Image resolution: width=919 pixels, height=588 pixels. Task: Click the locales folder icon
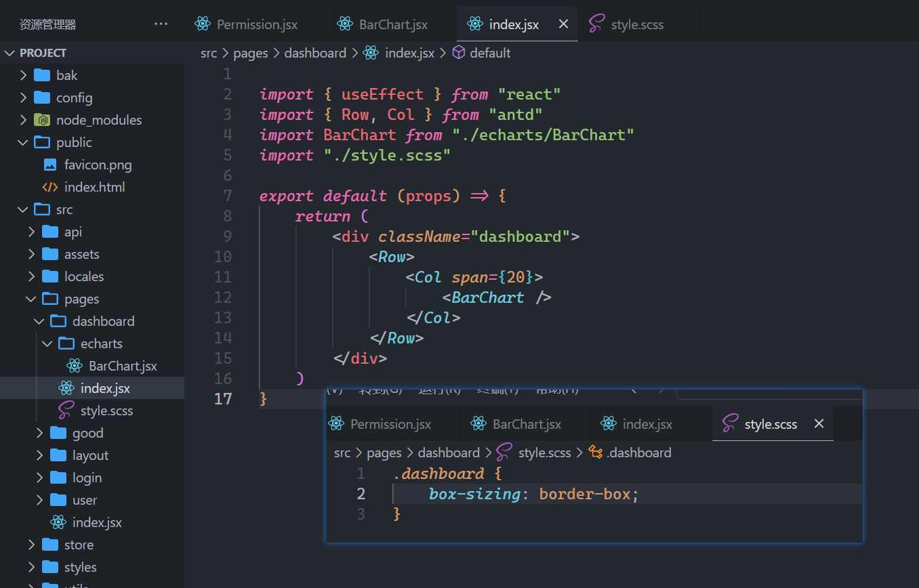pyautogui.click(x=50, y=276)
